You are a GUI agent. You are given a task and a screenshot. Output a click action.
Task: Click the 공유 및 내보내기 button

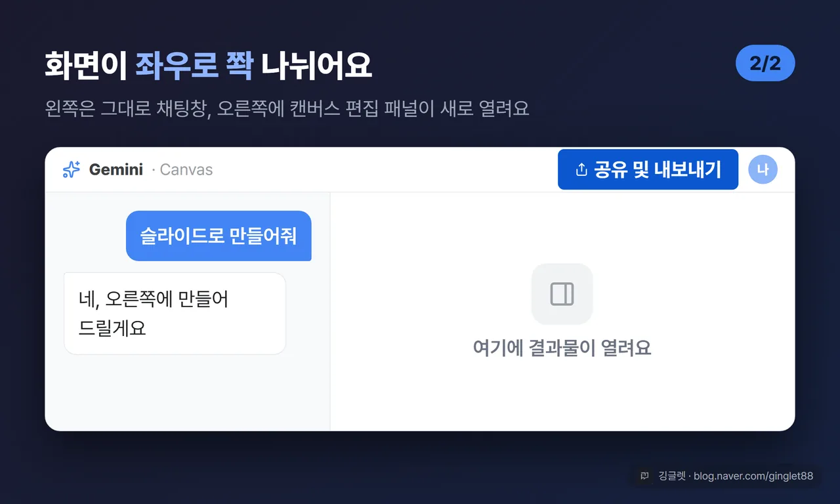click(x=648, y=169)
